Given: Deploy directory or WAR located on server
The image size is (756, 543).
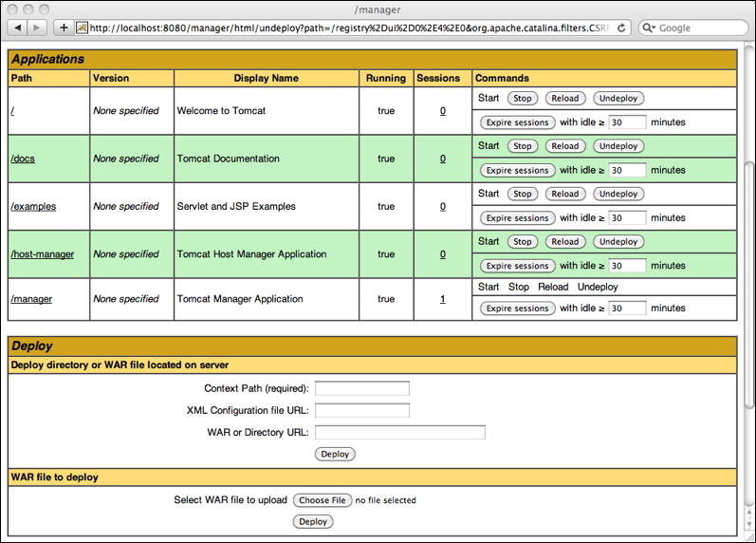Looking at the screenshot, I should 335,454.
